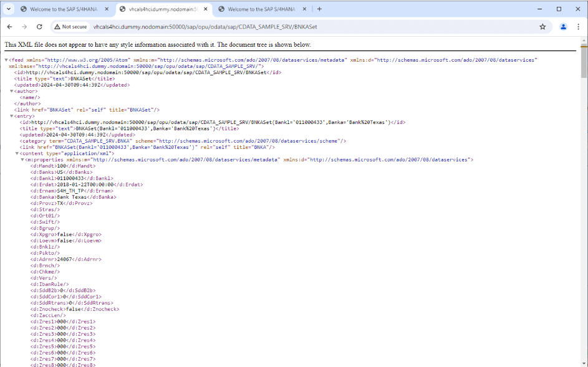Click the forward navigation arrow
Image resolution: width=588 pixels, height=367 pixels.
coord(24,27)
